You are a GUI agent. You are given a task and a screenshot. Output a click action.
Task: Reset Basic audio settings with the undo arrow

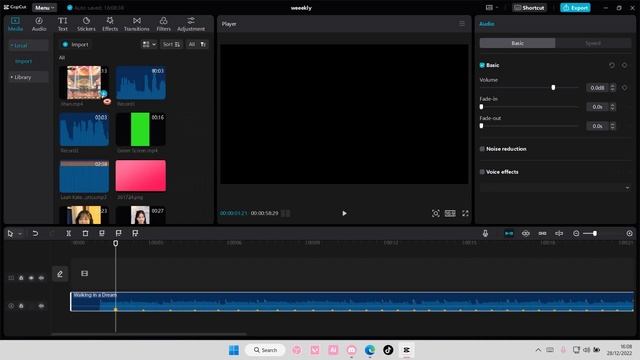611,65
